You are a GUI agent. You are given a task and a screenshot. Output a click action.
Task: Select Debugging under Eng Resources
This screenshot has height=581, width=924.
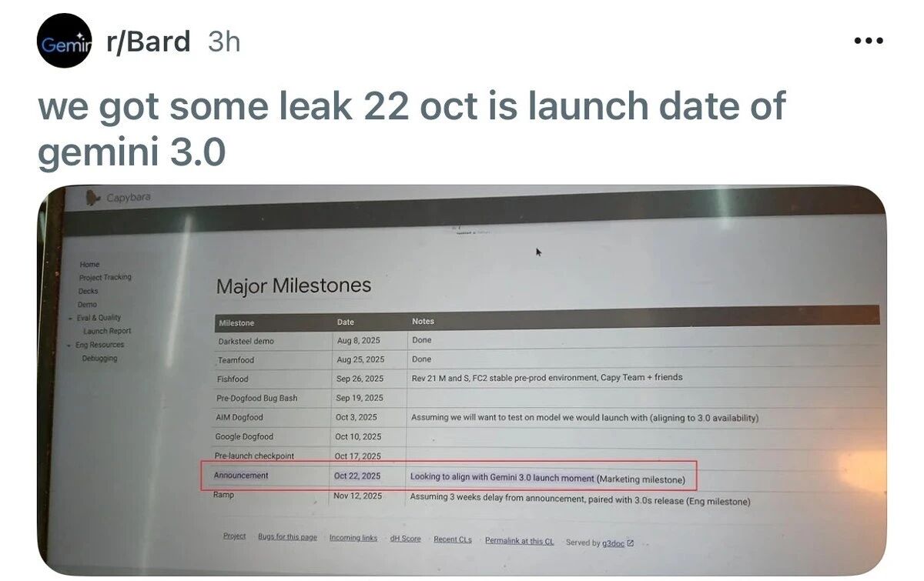(x=99, y=358)
